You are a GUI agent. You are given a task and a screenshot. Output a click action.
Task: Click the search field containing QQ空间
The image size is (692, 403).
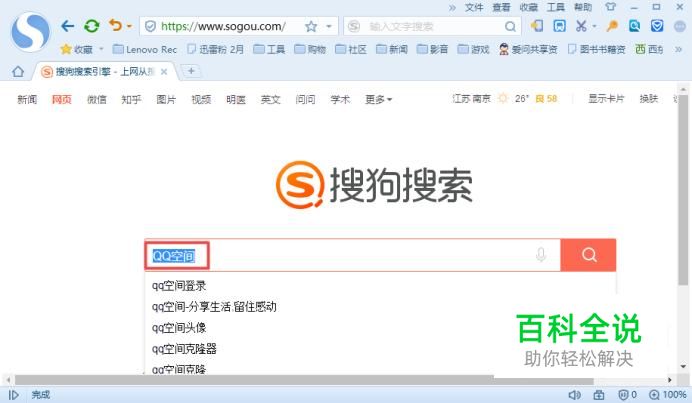click(352, 255)
